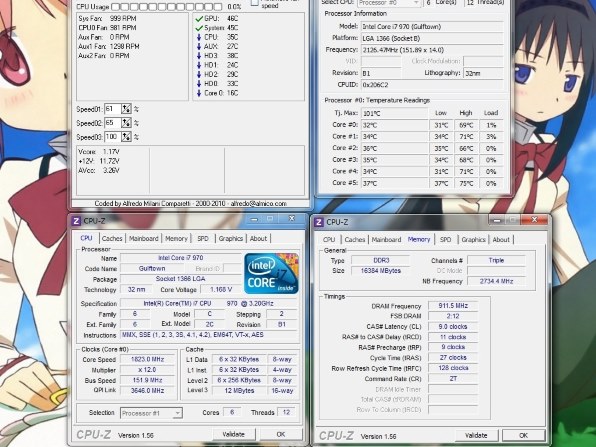Click the CPU-Z icon in Memory window title

tap(319, 222)
